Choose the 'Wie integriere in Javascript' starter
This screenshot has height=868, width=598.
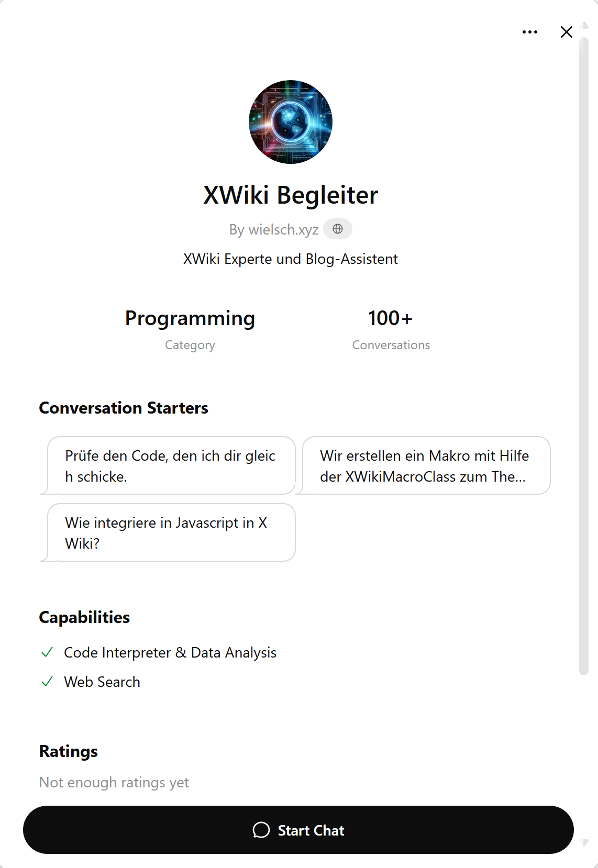click(171, 532)
